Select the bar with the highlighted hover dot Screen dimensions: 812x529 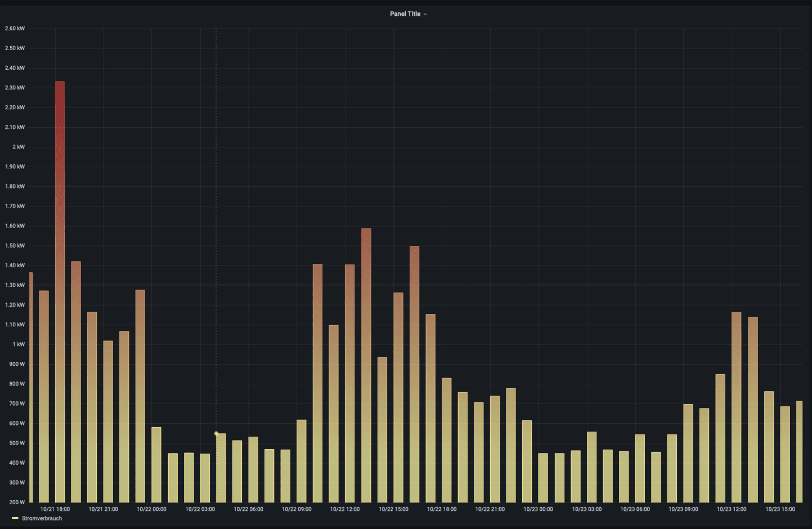pyautogui.click(x=221, y=467)
